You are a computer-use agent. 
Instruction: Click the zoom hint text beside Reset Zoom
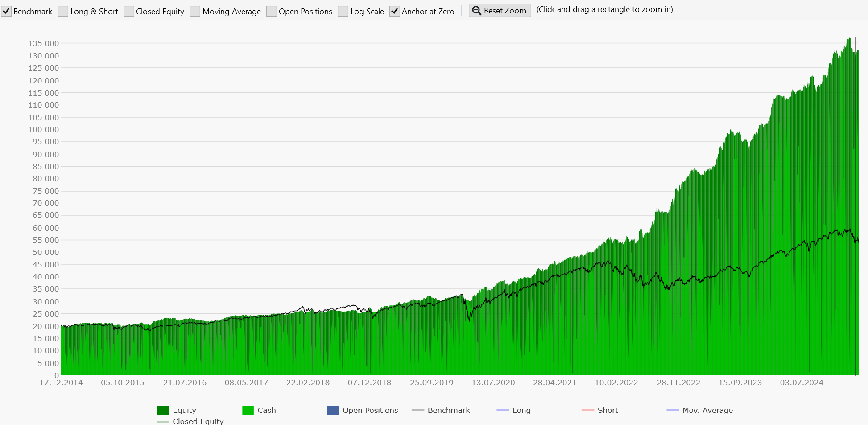tap(604, 9)
